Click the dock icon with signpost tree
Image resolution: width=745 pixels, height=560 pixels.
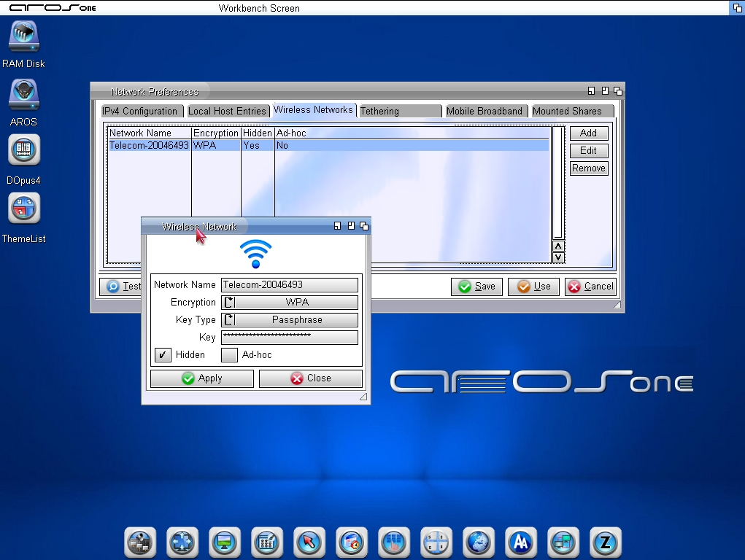pyautogui.click(x=140, y=542)
